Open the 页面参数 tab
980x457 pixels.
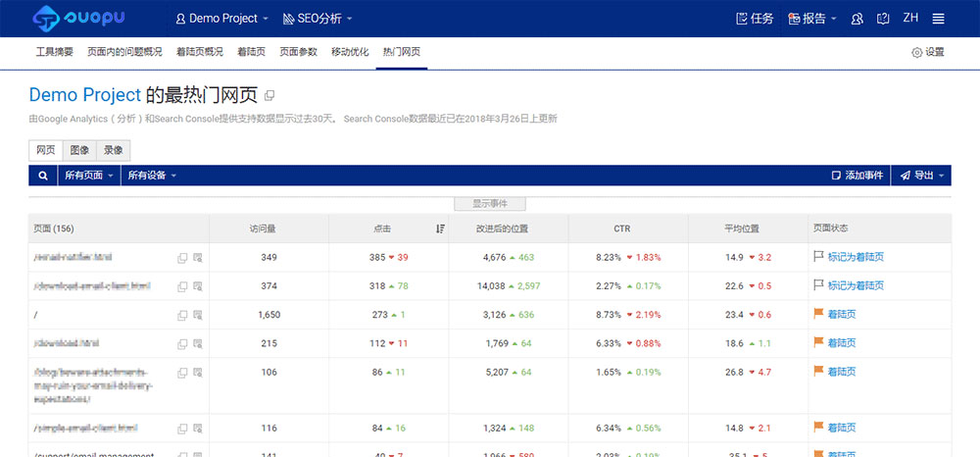click(298, 53)
